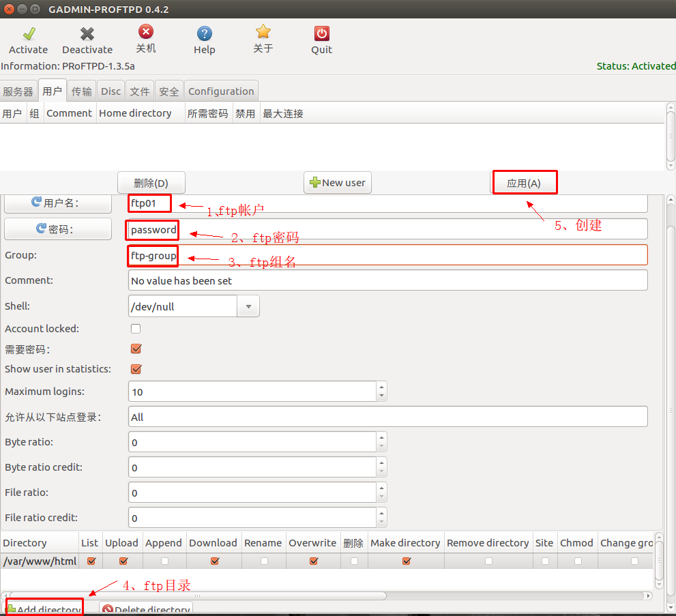Open the Help icon in toolbar
Image resolution: width=676 pixels, height=616 pixels.
[x=204, y=34]
